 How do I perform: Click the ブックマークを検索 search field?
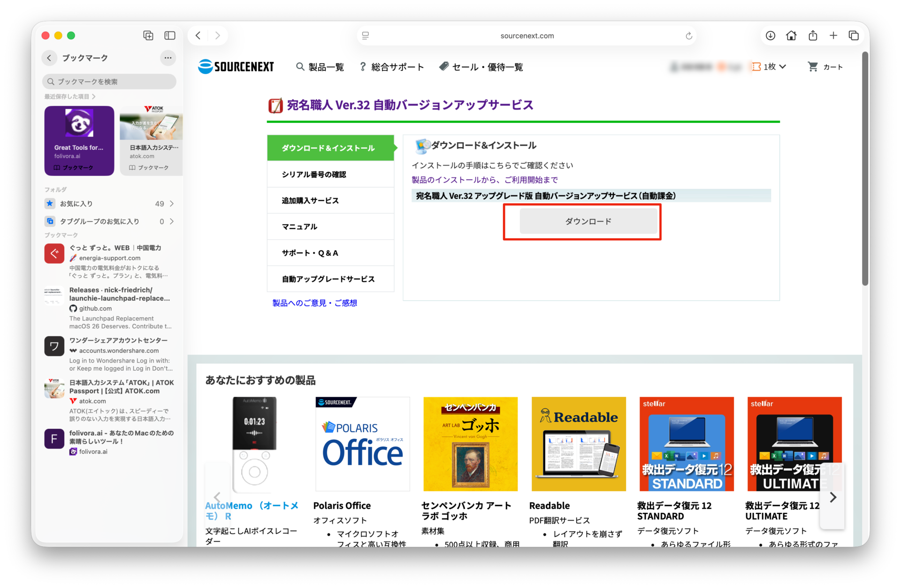110,82
